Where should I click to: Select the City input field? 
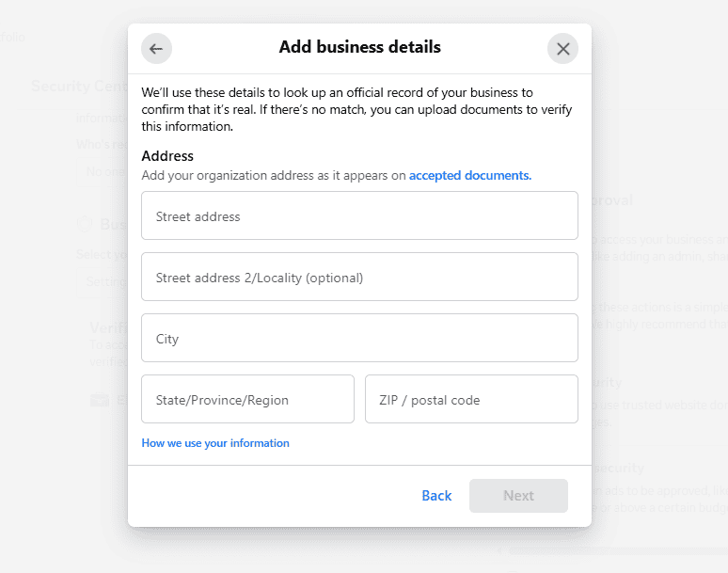[359, 339]
